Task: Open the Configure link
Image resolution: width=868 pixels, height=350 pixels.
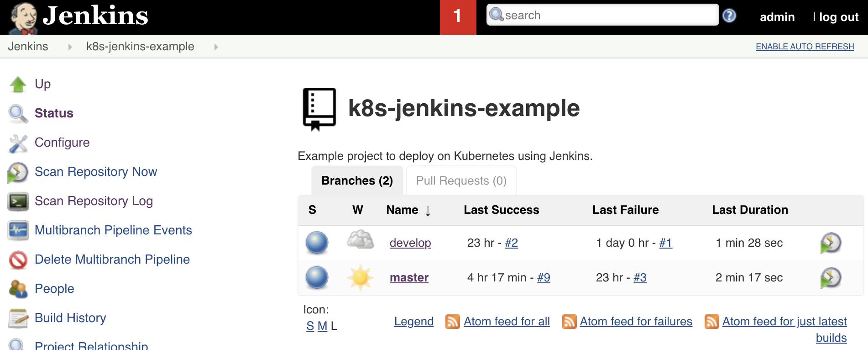Action: (62, 143)
